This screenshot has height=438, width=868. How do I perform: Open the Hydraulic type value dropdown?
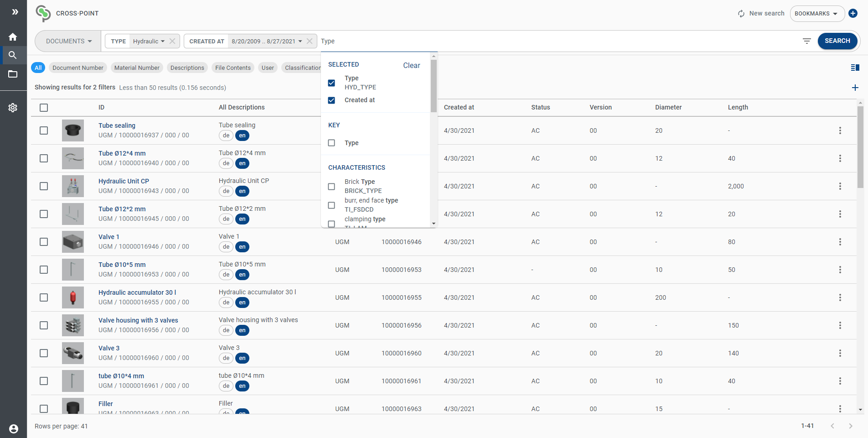click(149, 41)
